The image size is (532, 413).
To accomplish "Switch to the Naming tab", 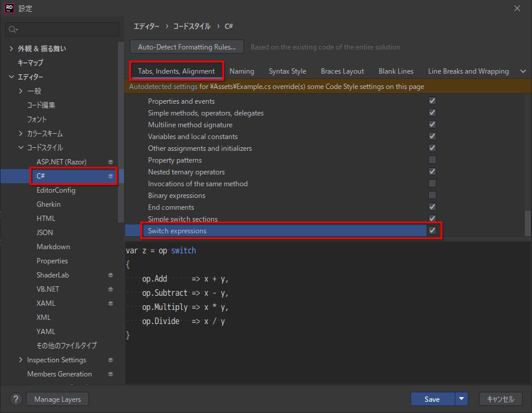I will [242, 71].
